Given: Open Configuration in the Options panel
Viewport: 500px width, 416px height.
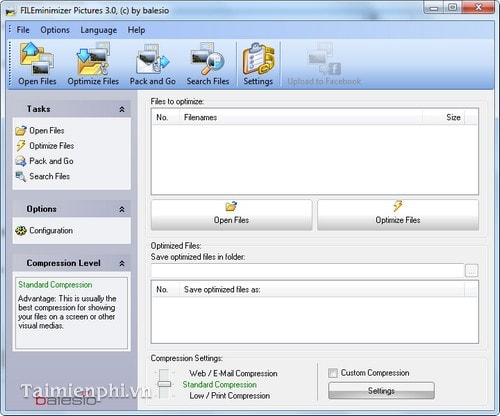Looking at the screenshot, I should 44,230.
